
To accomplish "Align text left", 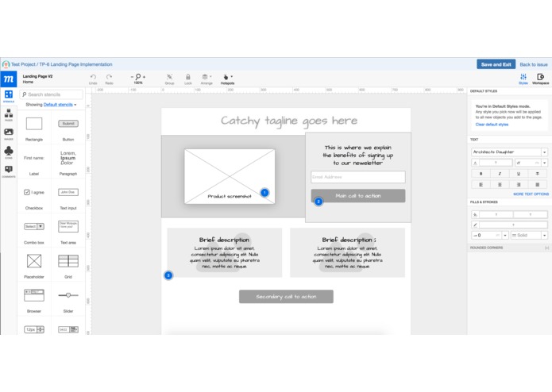I will click(481, 185).
